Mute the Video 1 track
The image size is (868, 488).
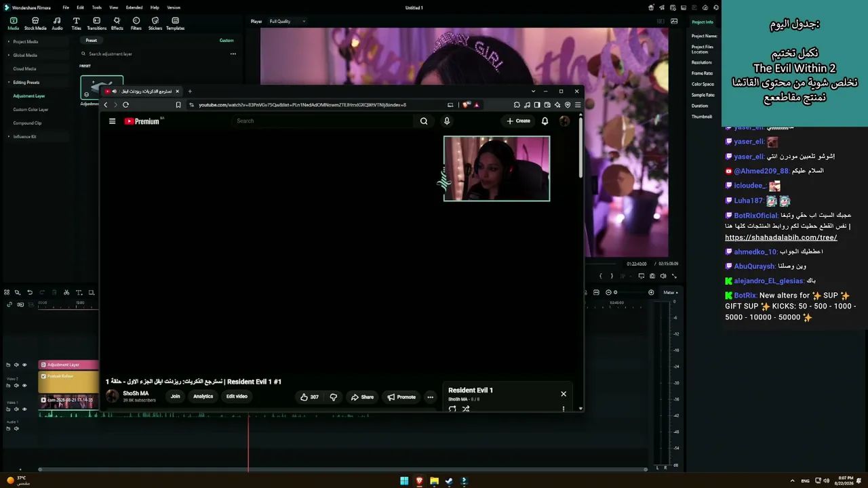pyautogui.click(x=16, y=409)
